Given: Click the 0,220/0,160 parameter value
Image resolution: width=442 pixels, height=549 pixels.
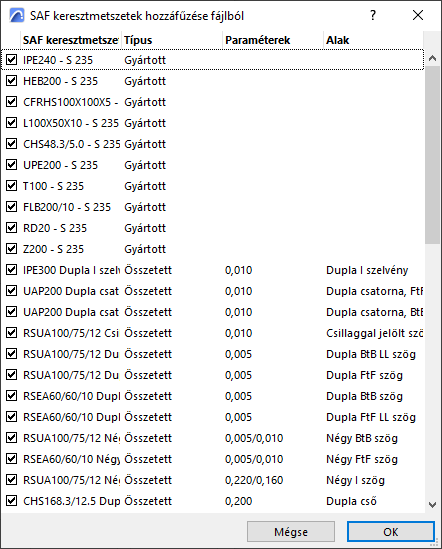Looking at the screenshot, I should pos(254,480).
